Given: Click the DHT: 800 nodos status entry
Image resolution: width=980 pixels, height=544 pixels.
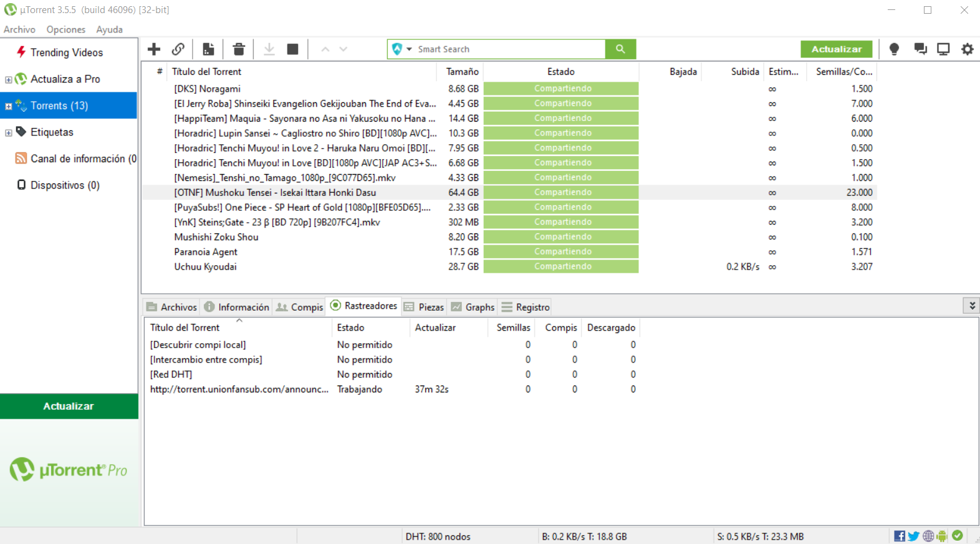Looking at the screenshot, I should (x=438, y=537).
